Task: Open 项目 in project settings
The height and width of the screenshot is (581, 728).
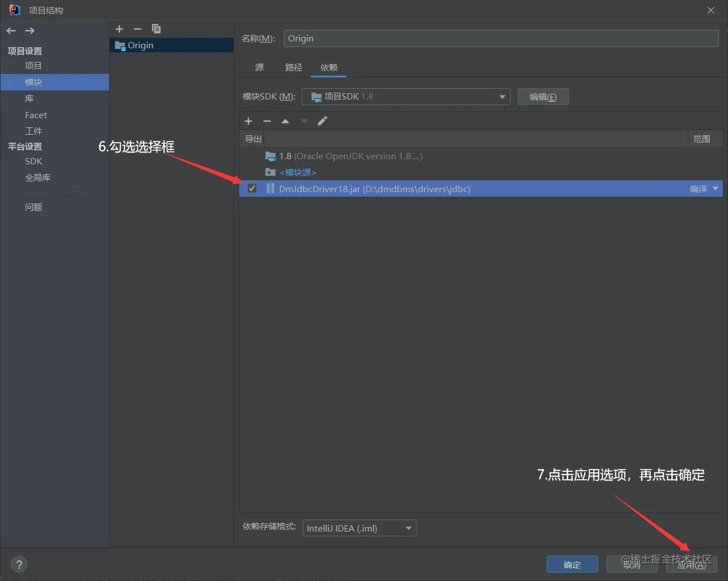Action: (x=34, y=66)
